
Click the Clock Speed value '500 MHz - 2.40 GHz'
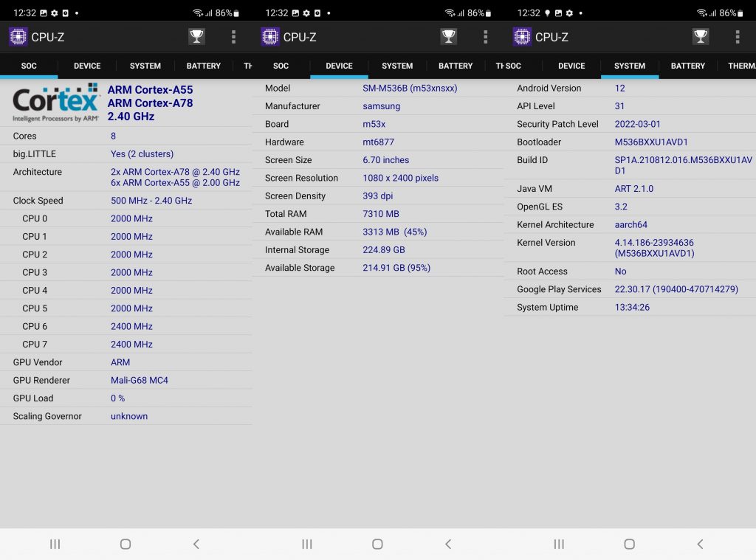click(x=151, y=201)
